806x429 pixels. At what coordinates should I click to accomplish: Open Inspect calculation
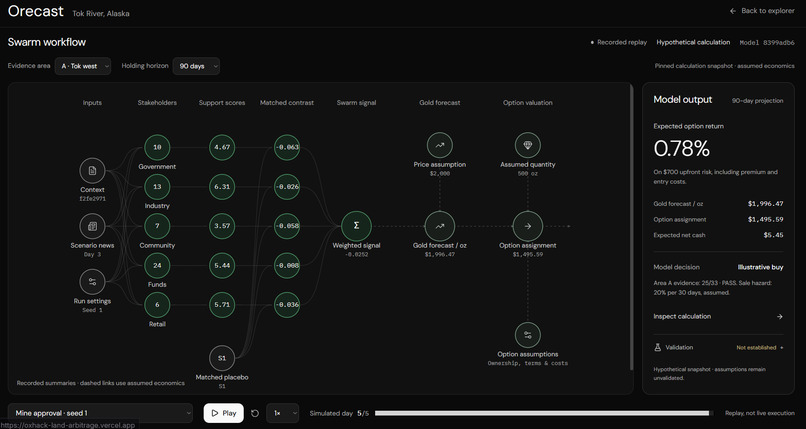tap(718, 316)
